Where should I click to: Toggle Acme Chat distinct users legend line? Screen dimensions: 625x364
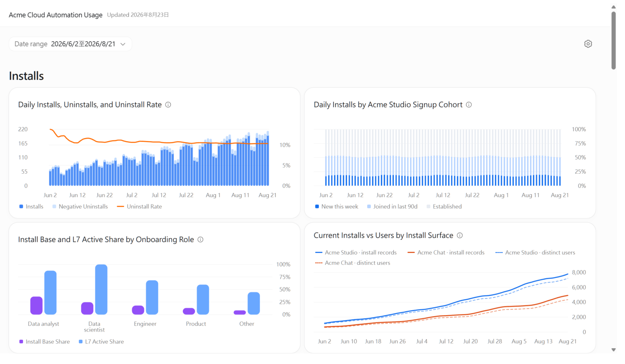click(353, 263)
